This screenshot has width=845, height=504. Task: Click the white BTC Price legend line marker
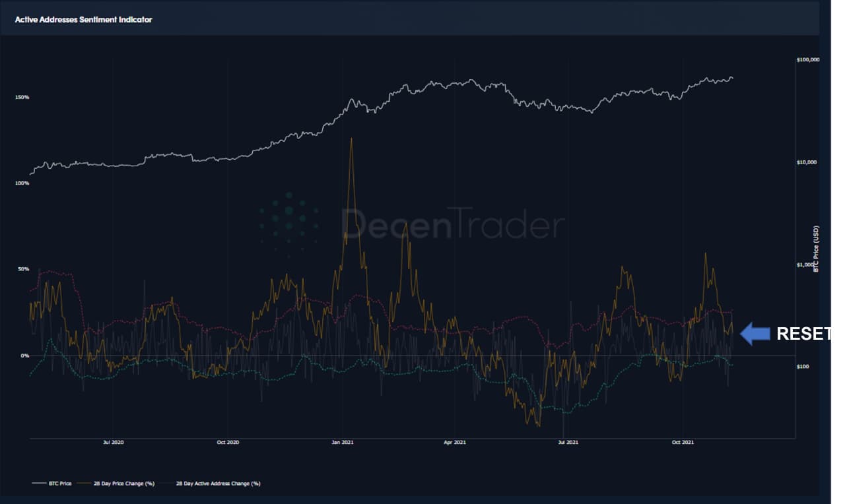click(38, 484)
